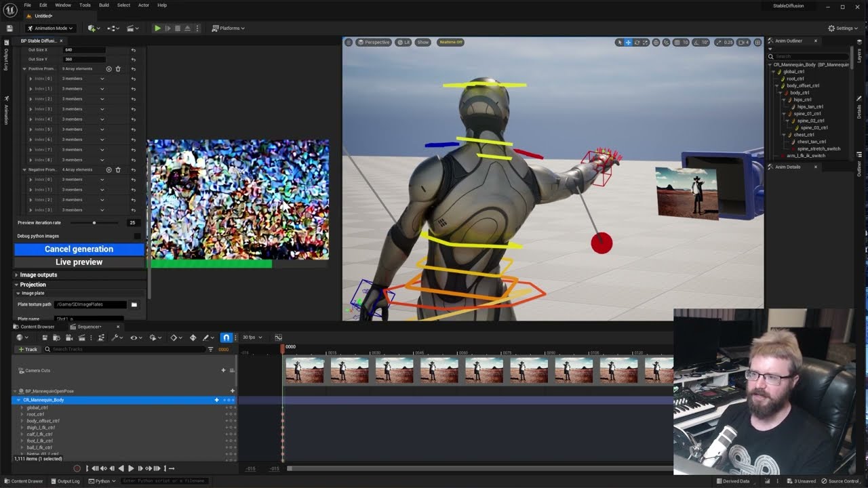Click the add Track button in Sequencer

coord(28,349)
